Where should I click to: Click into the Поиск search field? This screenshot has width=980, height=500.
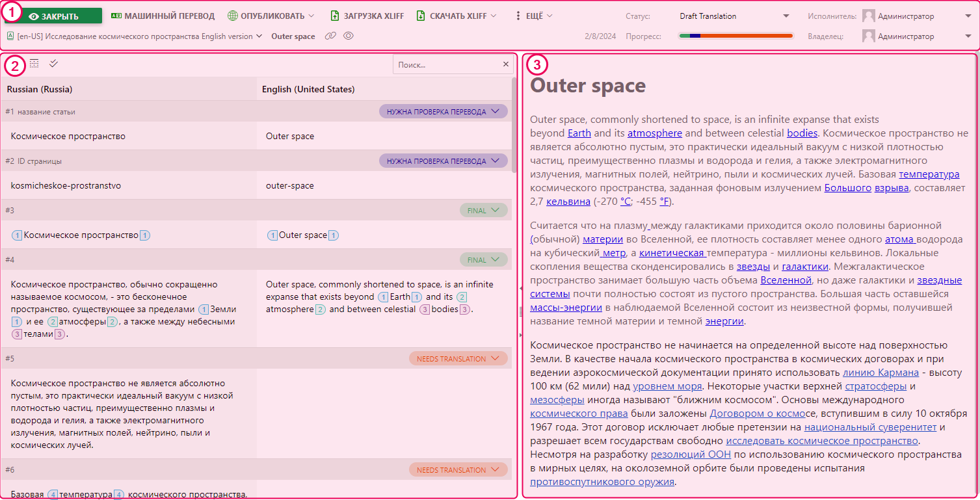446,64
